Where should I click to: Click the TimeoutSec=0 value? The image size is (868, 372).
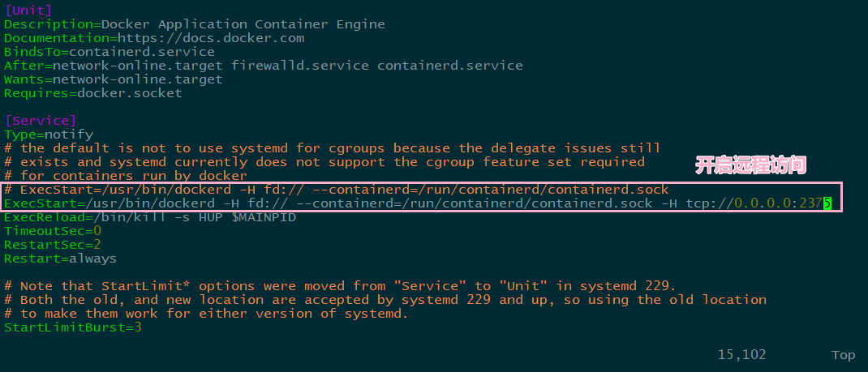(97, 231)
